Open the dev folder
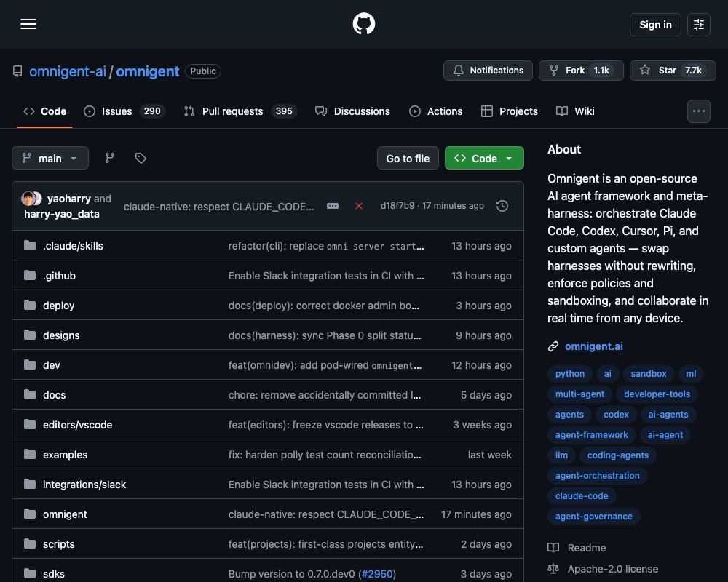The image size is (728, 582). [x=52, y=365]
